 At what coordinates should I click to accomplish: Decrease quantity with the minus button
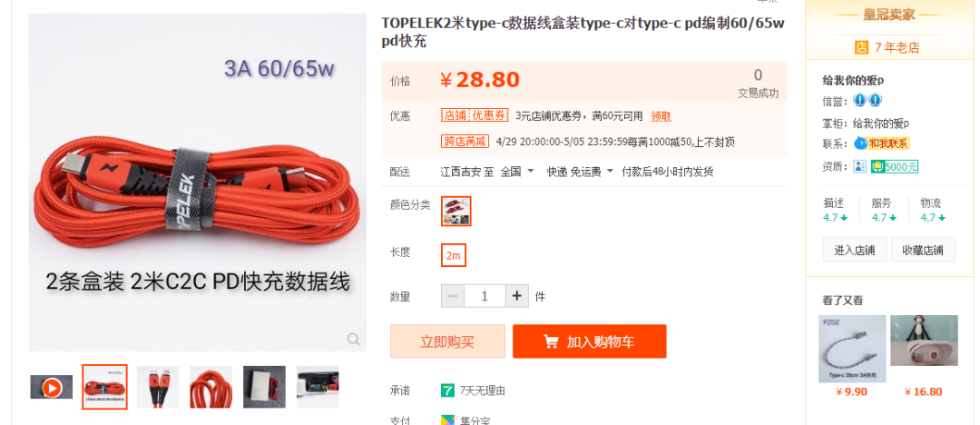coord(453,296)
